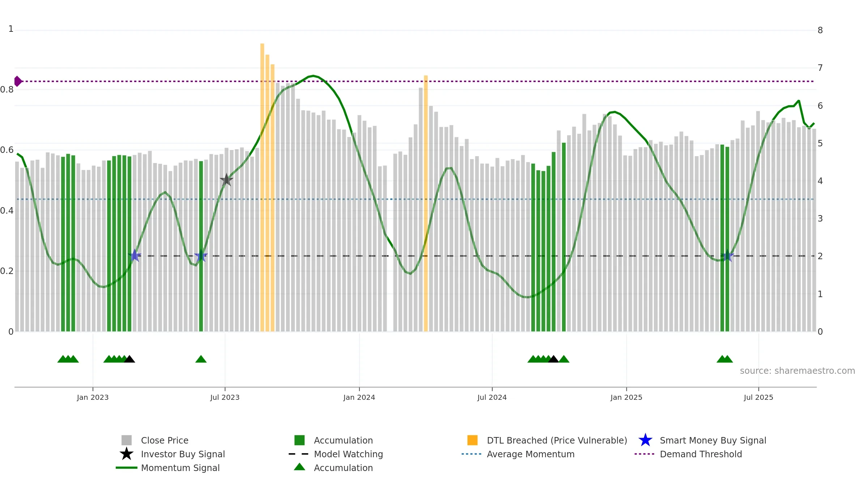The width and height of the screenshot is (868, 488).
Task: Toggle the Demand Threshold legend entry
Action: click(x=688, y=454)
